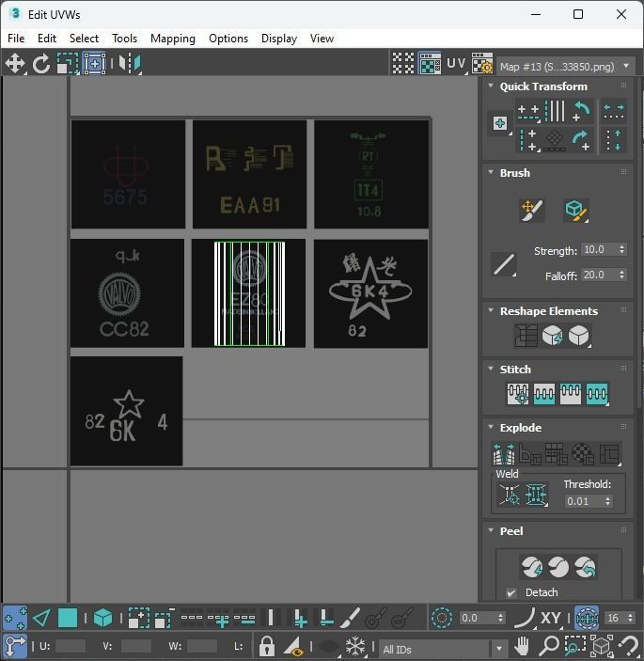The image size is (644, 661).
Task: Click Stitch to Source icon
Action: (571, 394)
